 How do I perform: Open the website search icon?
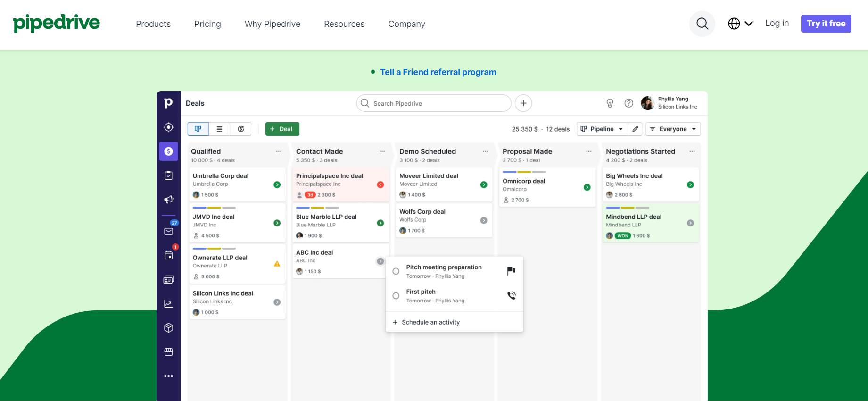coord(702,24)
